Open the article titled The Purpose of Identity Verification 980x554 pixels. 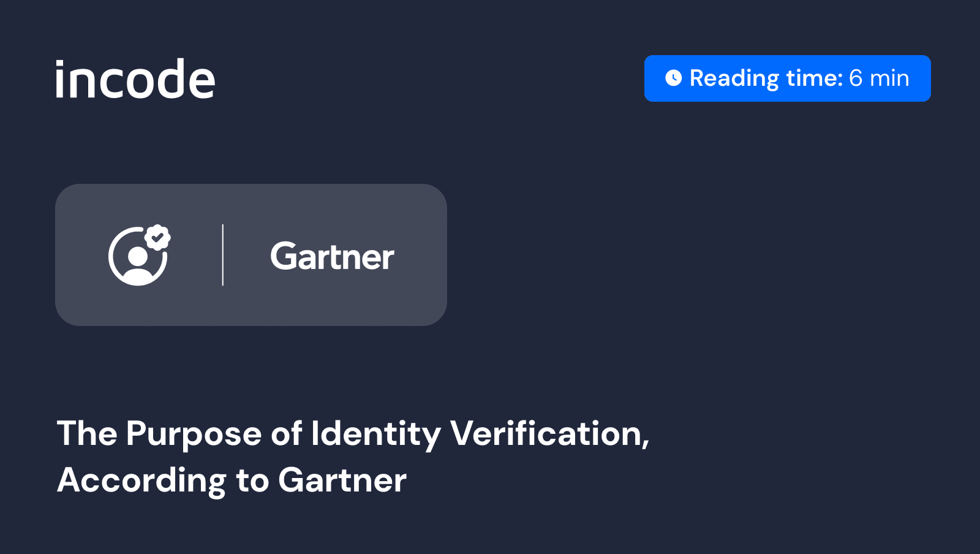pos(354,457)
